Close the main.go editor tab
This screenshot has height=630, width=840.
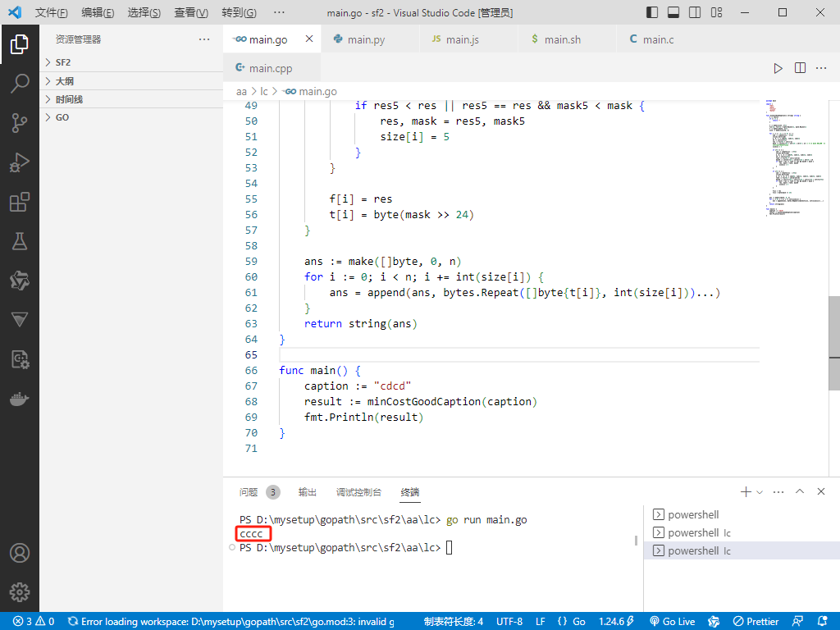309,39
